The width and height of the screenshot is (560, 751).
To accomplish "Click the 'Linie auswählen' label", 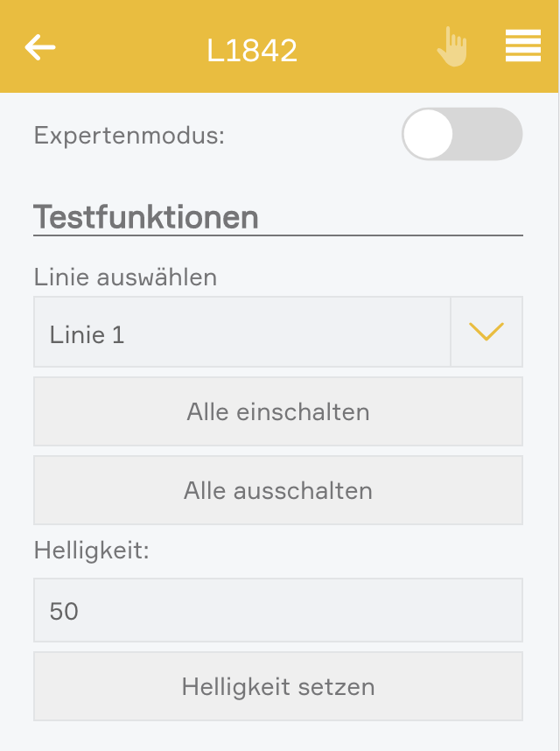I will coord(126,277).
